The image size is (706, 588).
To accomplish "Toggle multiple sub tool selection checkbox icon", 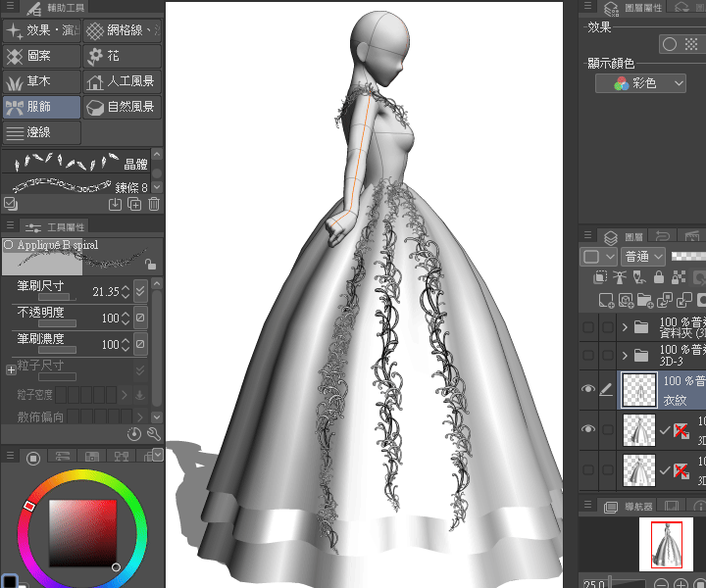I will 11,204.
